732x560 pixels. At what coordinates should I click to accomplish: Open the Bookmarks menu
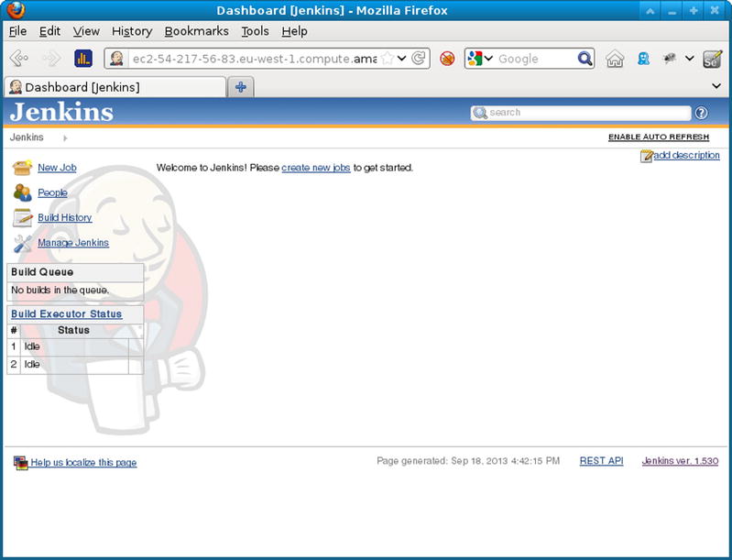pos(197,31)
